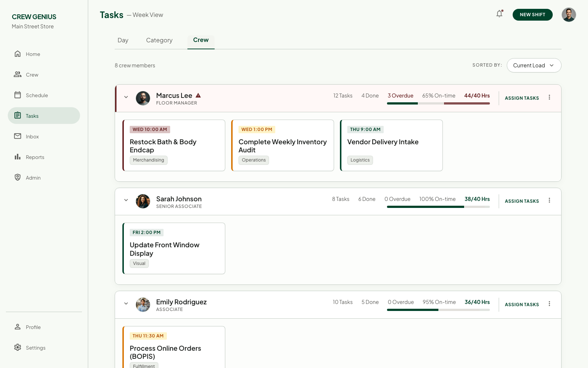Open the Schedule calendar icon
588x368 pixels.
pyautogui.click(x=18, y=95)
